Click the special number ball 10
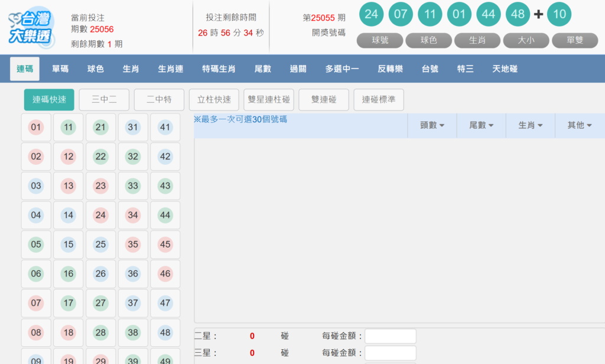 click(559, 14)
